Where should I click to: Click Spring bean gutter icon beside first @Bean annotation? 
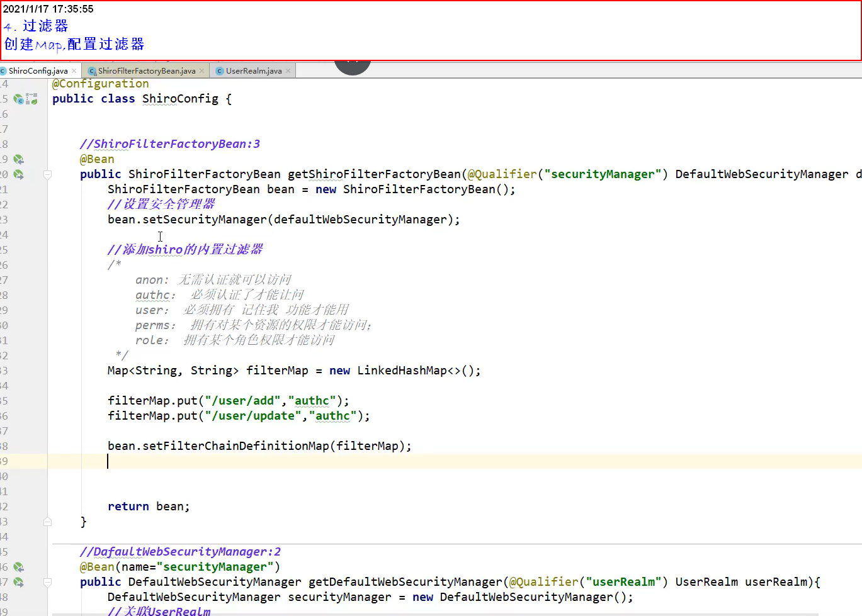(x=19, y=159)
